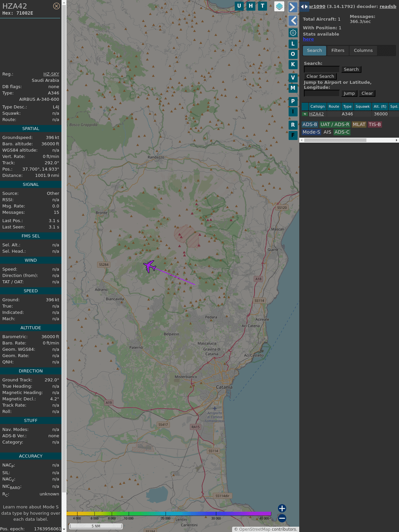Toggle the U map button
This screenshot has height=532, width=399.
click(x=239, y=6)
